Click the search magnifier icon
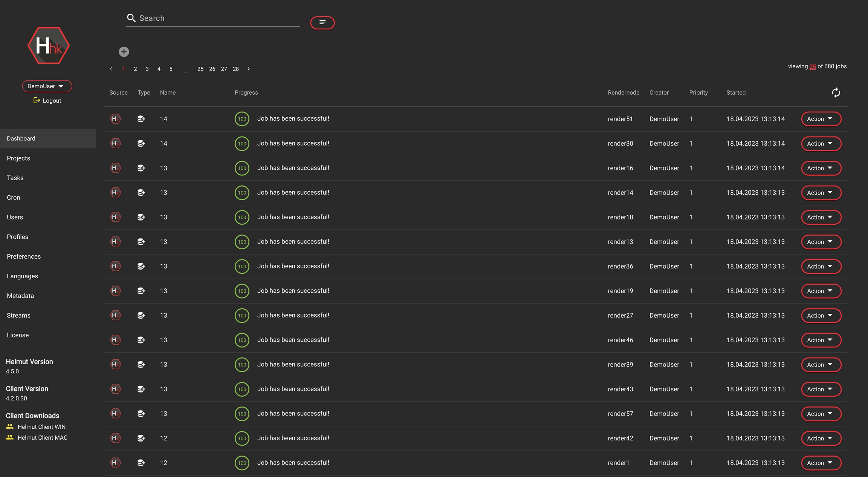868x477 pixels. point(131,18)
